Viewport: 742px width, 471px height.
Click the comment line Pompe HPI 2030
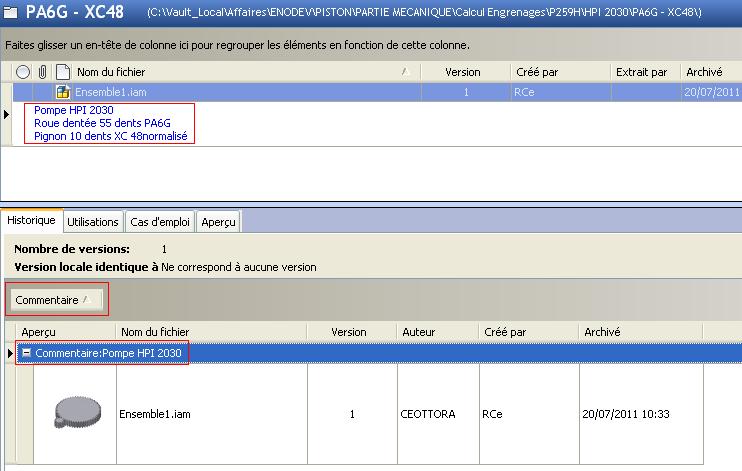[74, 110]
